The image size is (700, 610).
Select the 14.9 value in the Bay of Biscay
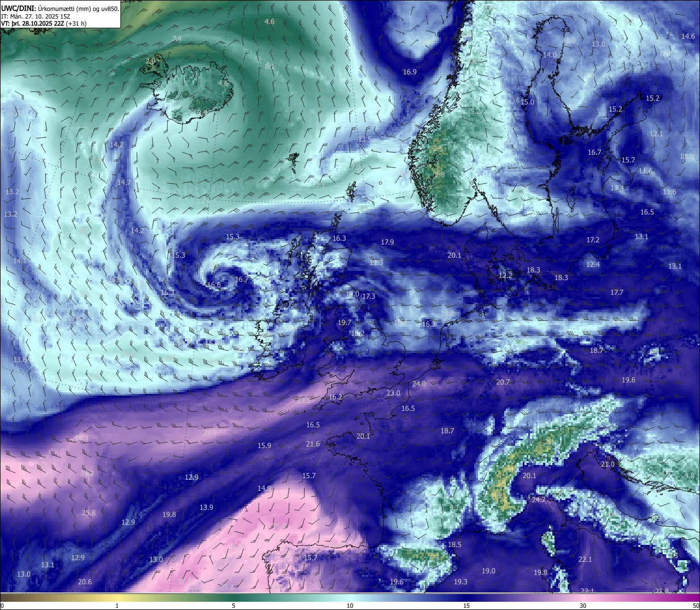click(x=264, y=489)
